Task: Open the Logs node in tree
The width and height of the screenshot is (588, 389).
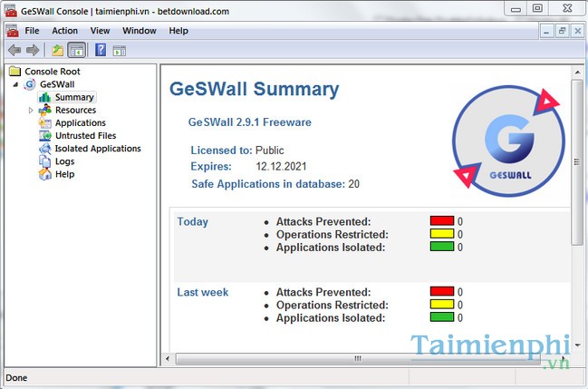Action: tap(64, 161)
